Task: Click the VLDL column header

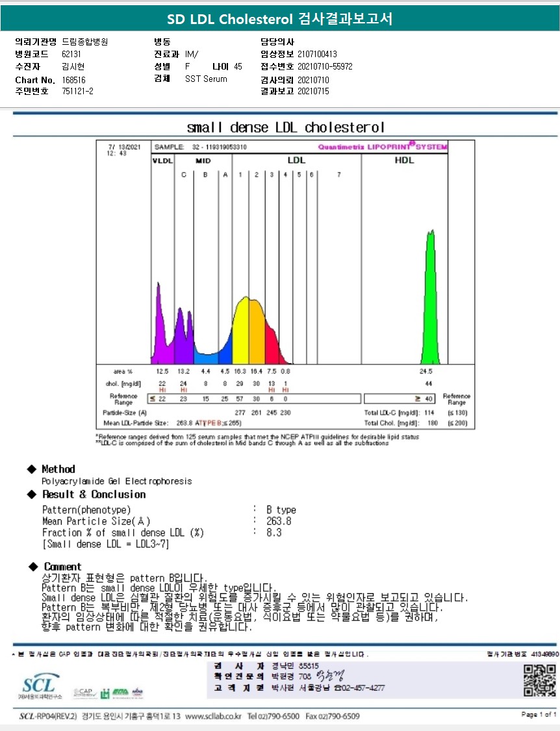Action: pos(162,160)
